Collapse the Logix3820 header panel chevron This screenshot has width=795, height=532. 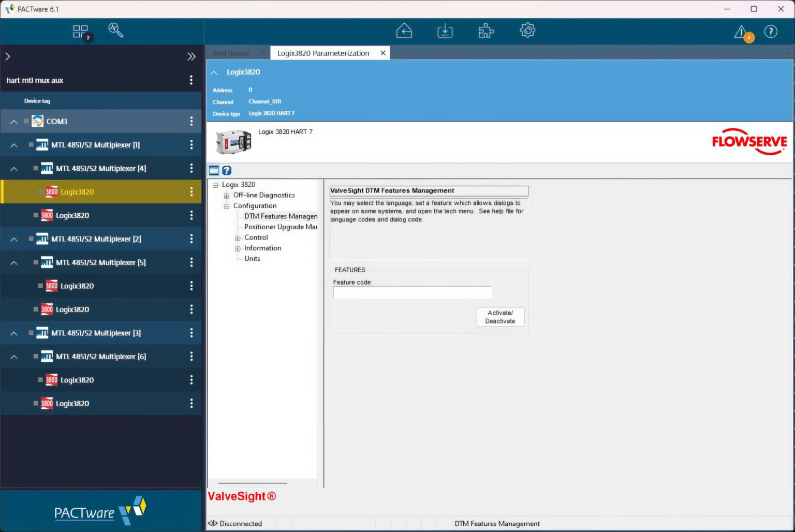tap(214, 72)
